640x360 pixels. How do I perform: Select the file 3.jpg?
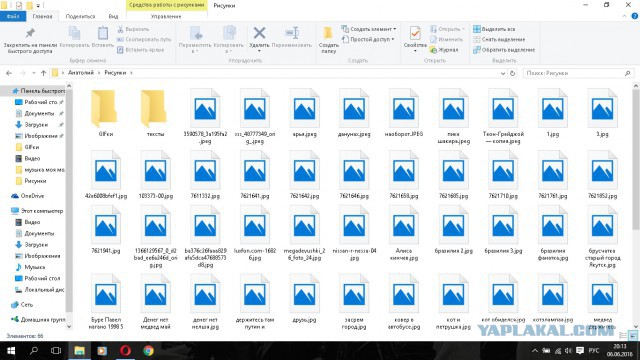602,113
